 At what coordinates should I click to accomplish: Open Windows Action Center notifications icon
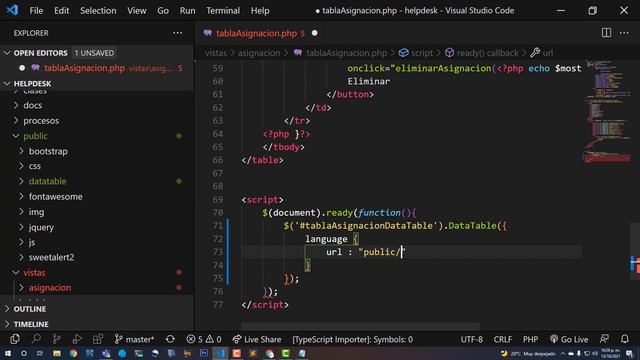pyautogui.click(x=629, y=353)
